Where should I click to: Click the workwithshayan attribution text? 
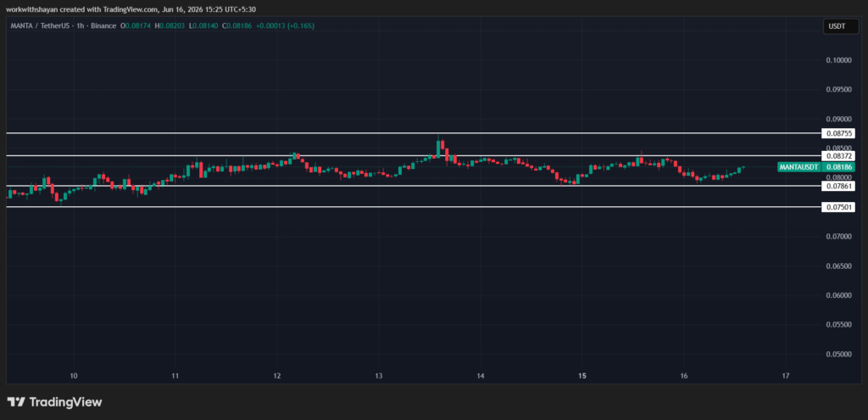point(131,9)
